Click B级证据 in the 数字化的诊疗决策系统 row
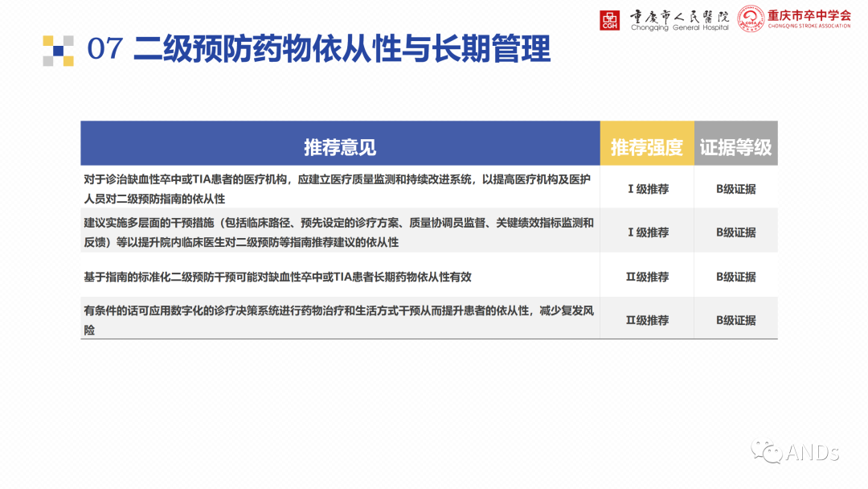The width and height of the screenshot is (868, 489). point(735,320)
